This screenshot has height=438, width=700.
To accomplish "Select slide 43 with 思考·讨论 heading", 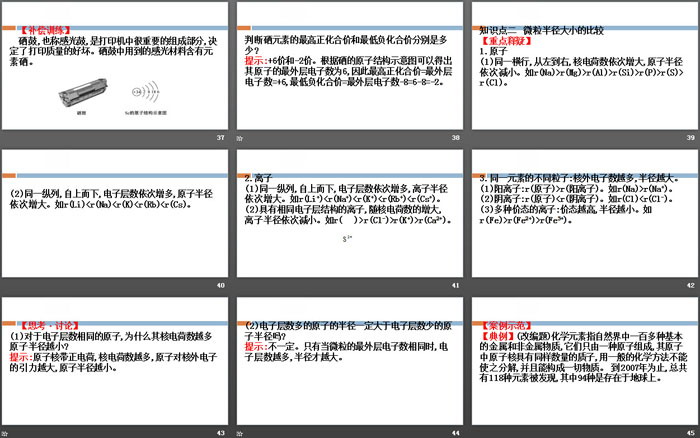I will (x=116, y=361).
